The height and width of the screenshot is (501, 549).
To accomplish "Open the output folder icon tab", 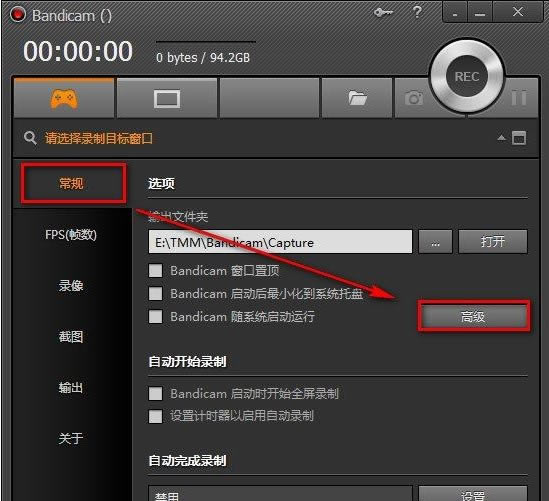I will 357,98.
